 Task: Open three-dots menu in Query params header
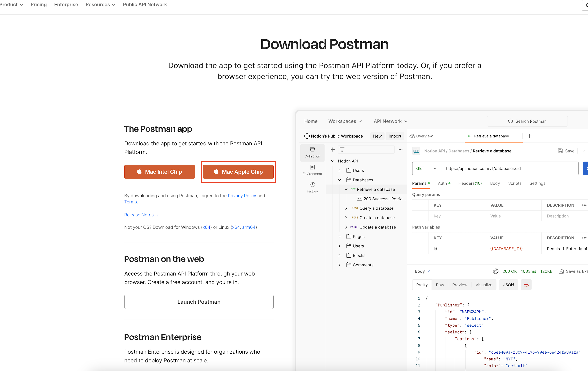click(584, 205)
